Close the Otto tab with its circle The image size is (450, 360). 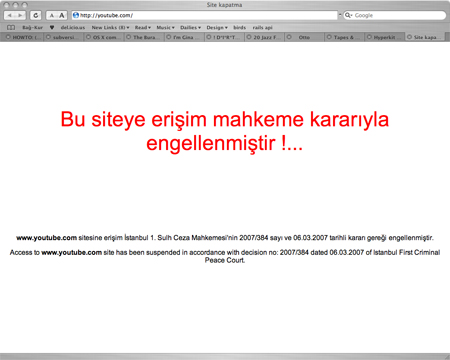click(289, 37)
